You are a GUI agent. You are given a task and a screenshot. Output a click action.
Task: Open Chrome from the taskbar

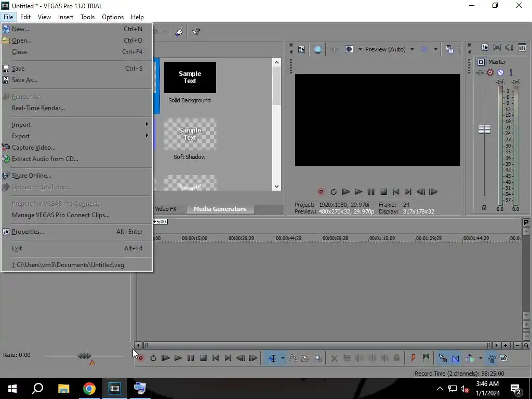pos(89,389)
